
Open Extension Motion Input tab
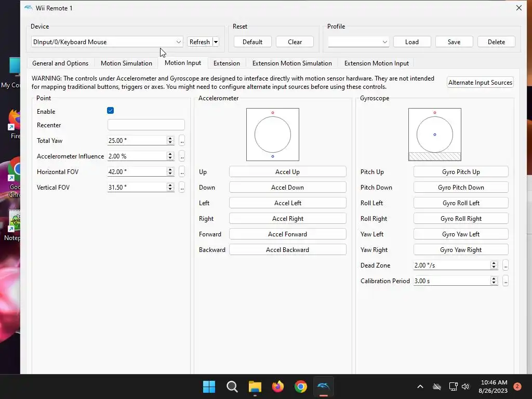coord(377,63)
